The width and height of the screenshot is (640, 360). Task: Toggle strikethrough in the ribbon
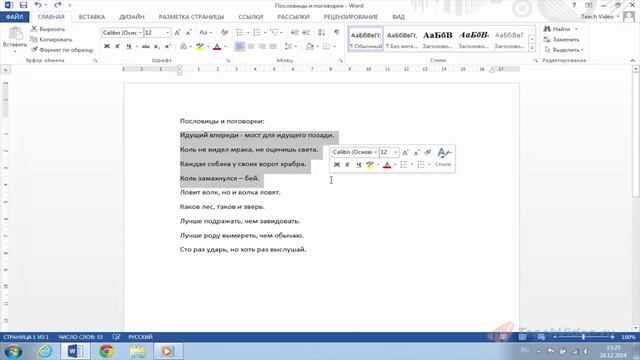[146, 47]
